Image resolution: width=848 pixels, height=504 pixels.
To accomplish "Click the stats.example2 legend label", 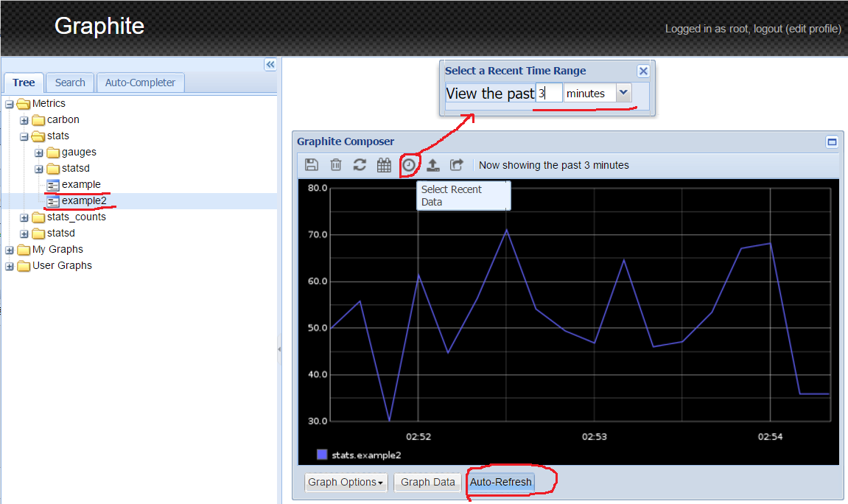I will [366, 455].
